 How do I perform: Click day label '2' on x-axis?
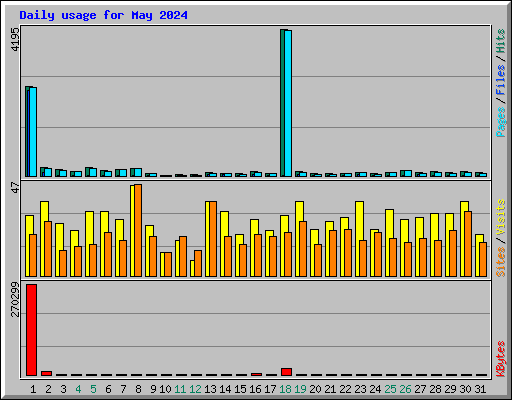pos(48,389)
